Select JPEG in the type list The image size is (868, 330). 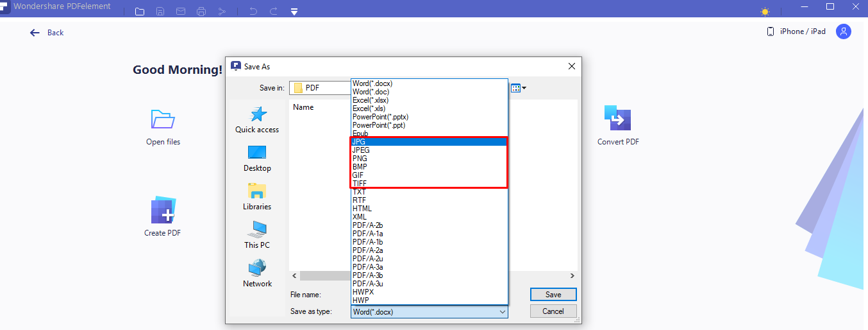pyautogui.click(x=430, y=150)
